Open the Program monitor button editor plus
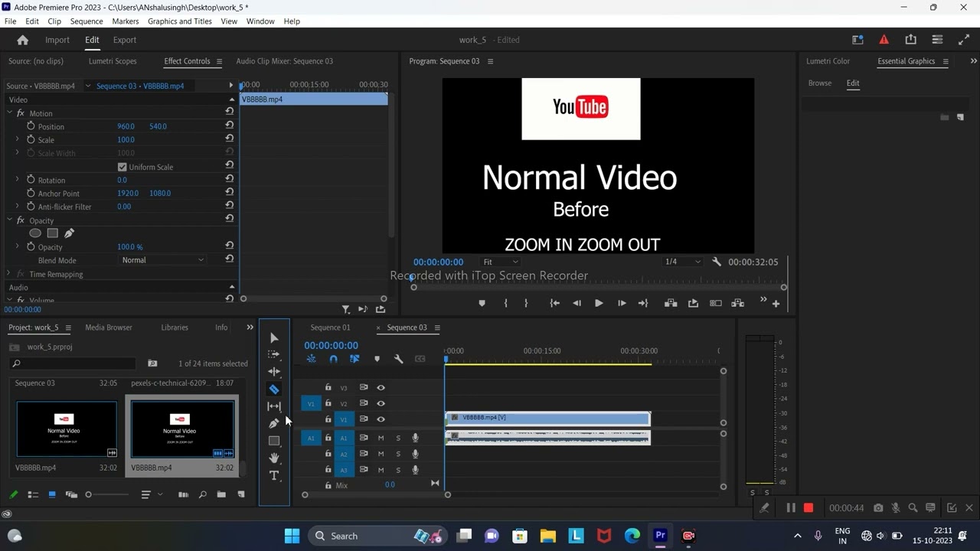 coord(776,304)
